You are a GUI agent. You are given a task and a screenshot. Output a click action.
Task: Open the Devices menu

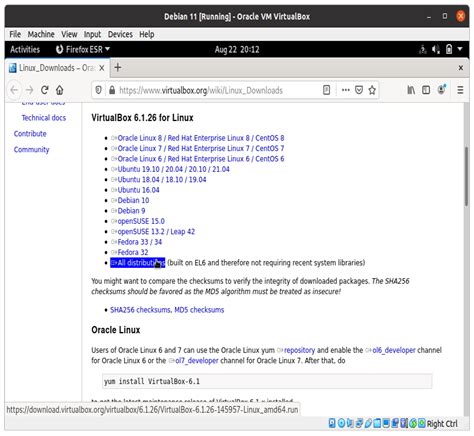point(120,34)
